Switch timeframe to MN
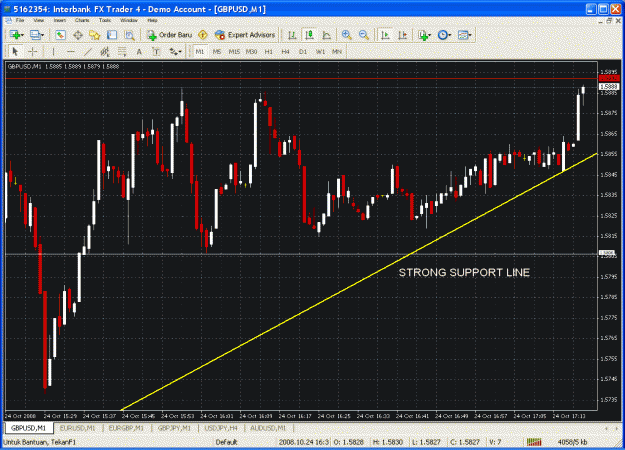Screen dimensions: 625x450 point(337,51)
